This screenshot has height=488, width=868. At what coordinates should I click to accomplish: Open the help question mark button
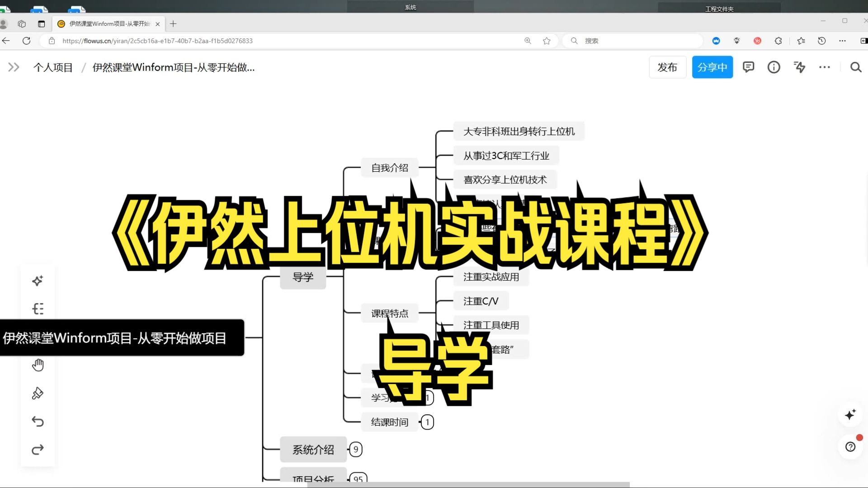(x=850, y=447)
